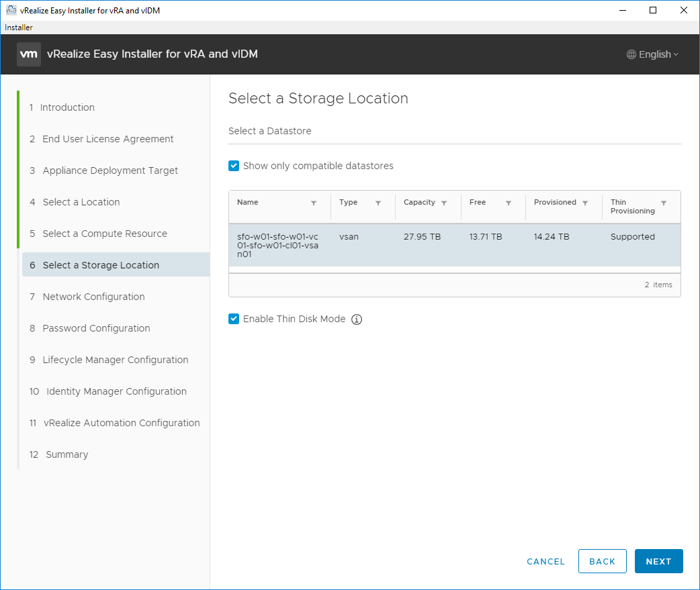
Task: Click the Name column header
Action: coord(247,203)
